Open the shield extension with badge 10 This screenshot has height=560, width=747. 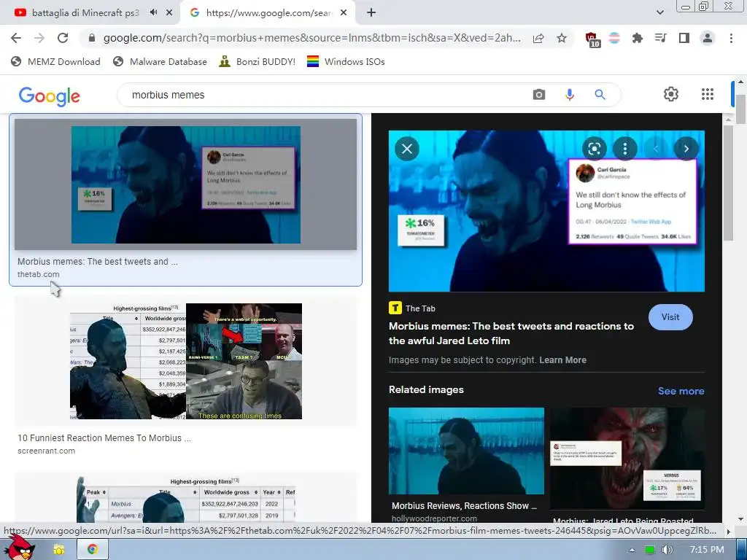592,39
